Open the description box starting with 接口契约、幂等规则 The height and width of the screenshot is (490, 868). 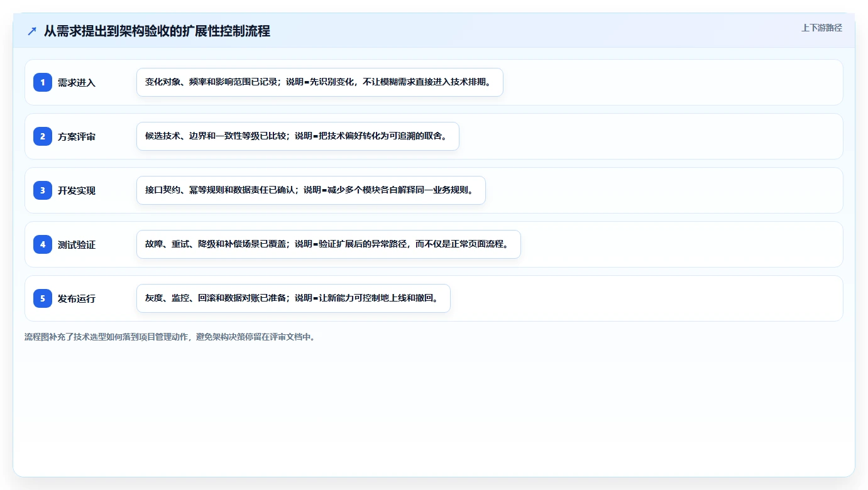[311, 190]
